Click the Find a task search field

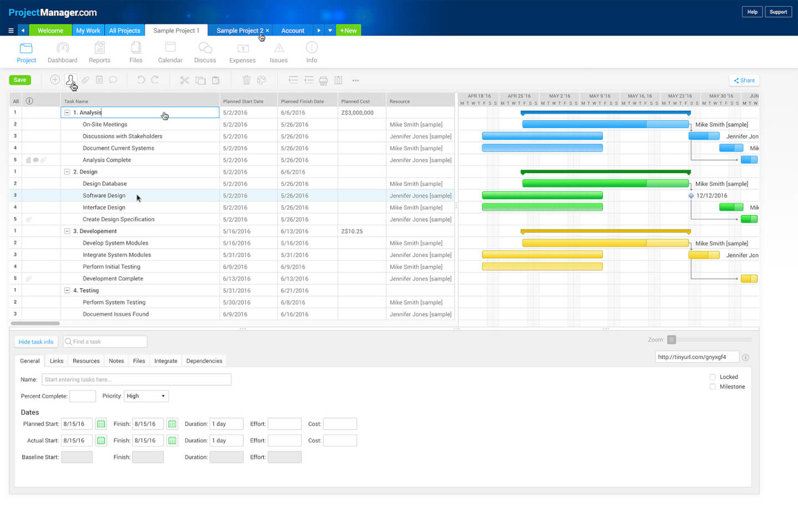[x=105, y=342]
